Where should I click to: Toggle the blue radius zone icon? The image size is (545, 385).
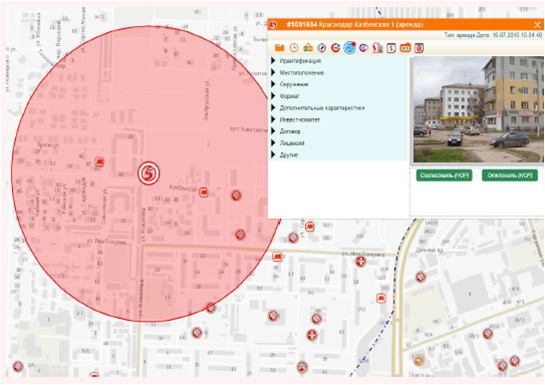[x=350, y=48]
